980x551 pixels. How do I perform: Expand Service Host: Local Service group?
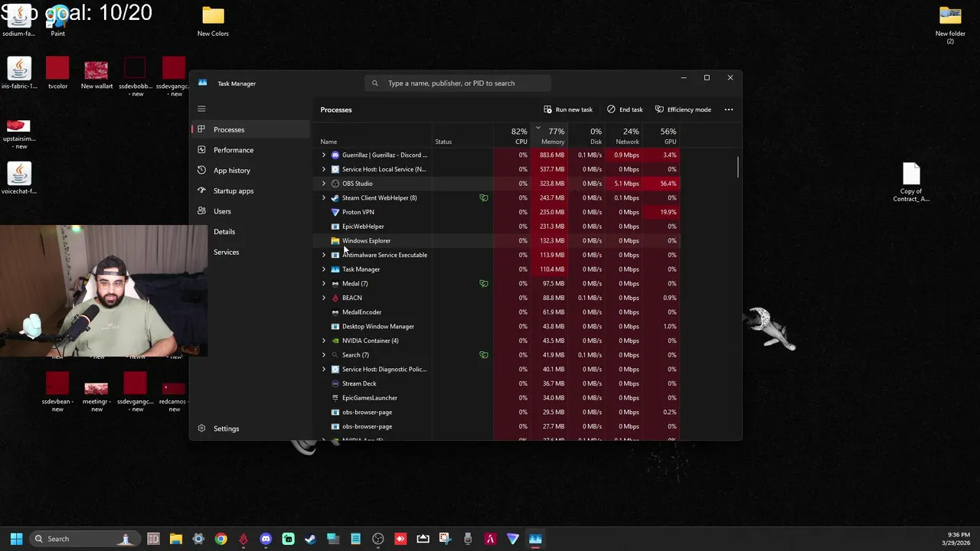coord(323,169)
